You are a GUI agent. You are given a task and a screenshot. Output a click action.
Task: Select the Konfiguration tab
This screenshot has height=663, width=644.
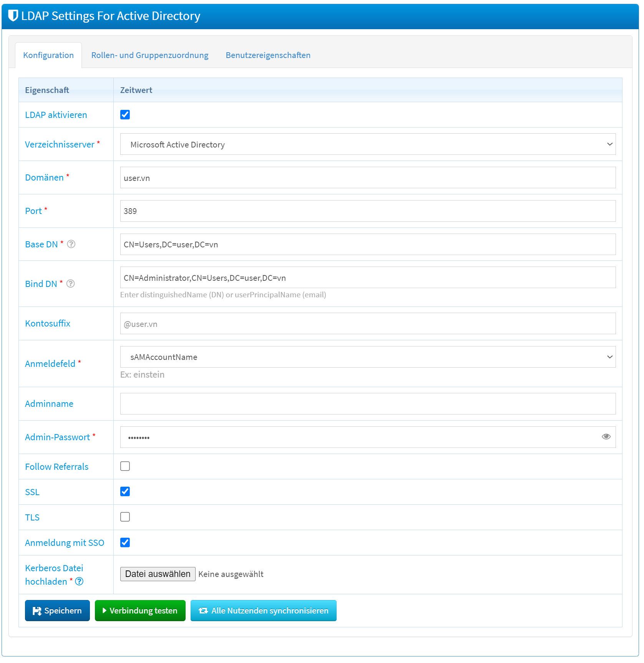tap(48, 55)
